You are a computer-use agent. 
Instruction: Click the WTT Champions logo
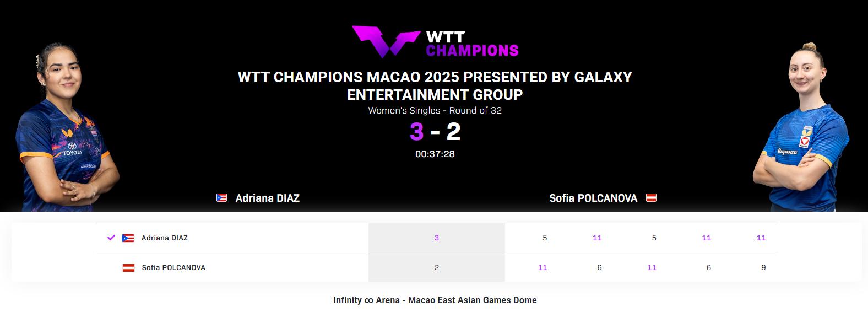pyautogui.click(x=435, y=42)
